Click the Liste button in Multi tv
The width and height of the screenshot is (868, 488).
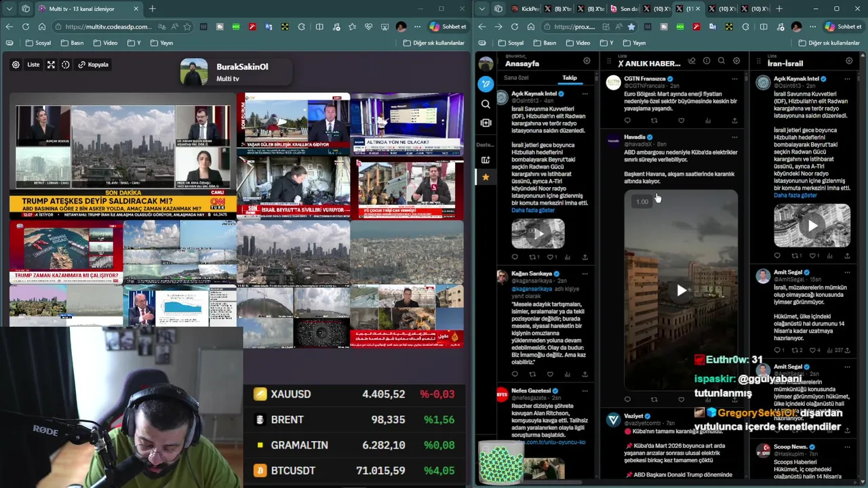[33, 64]
